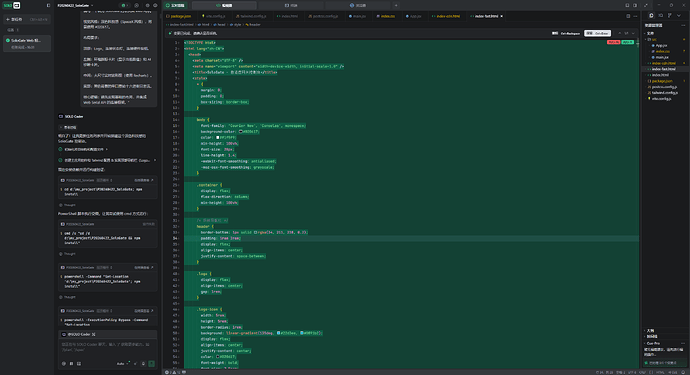Select the explorer panel icon
The height and width of the screenshot is (375, 690).
pyautogui.click(x=651, y=15)
